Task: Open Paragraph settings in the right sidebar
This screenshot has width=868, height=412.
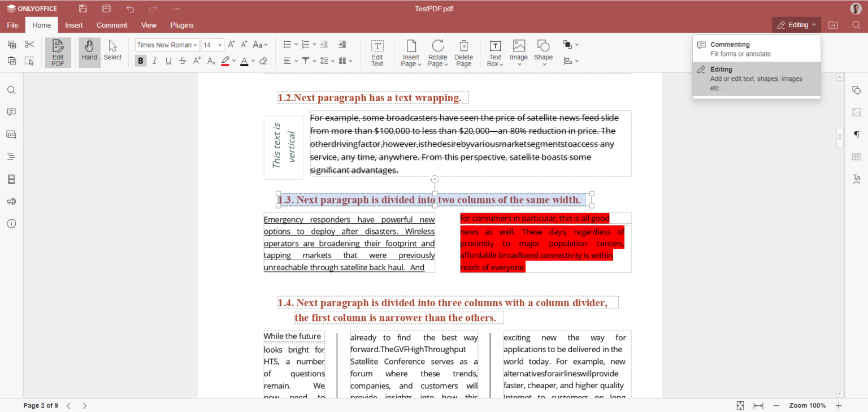Action: pos(856,135)
